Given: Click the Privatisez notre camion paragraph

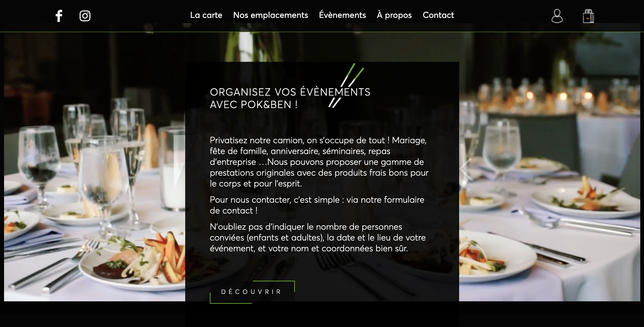Looking at the screenshot, I should coord(319,162).
